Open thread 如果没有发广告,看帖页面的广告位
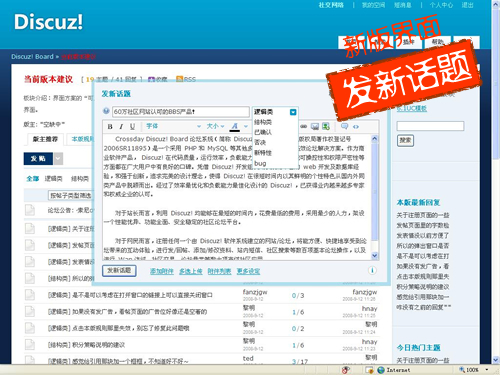The image size is (500, 375). click(139, 312)
